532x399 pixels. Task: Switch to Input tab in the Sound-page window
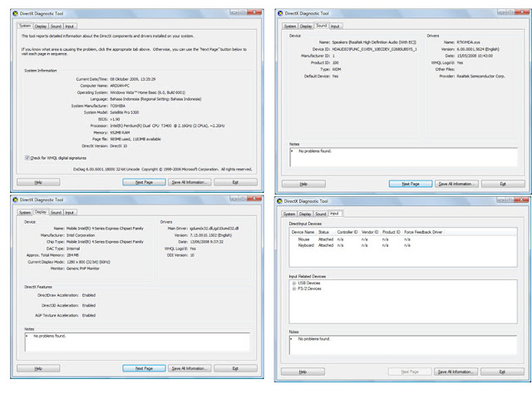click(x=335, y=26)
